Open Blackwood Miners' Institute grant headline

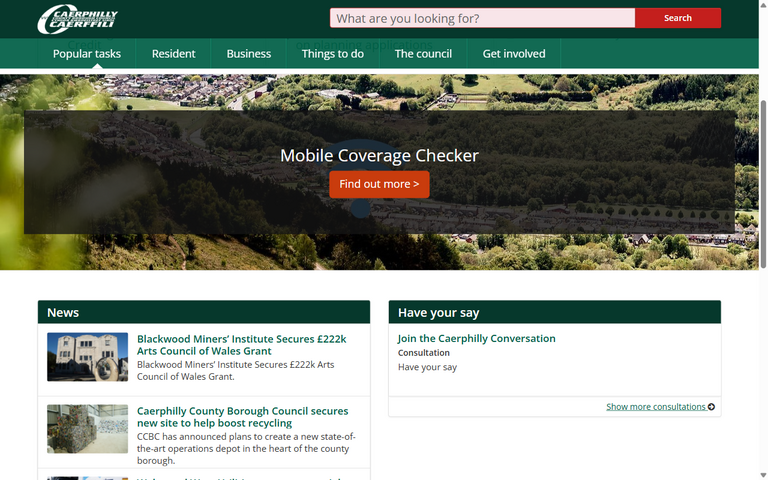[241, 345]
